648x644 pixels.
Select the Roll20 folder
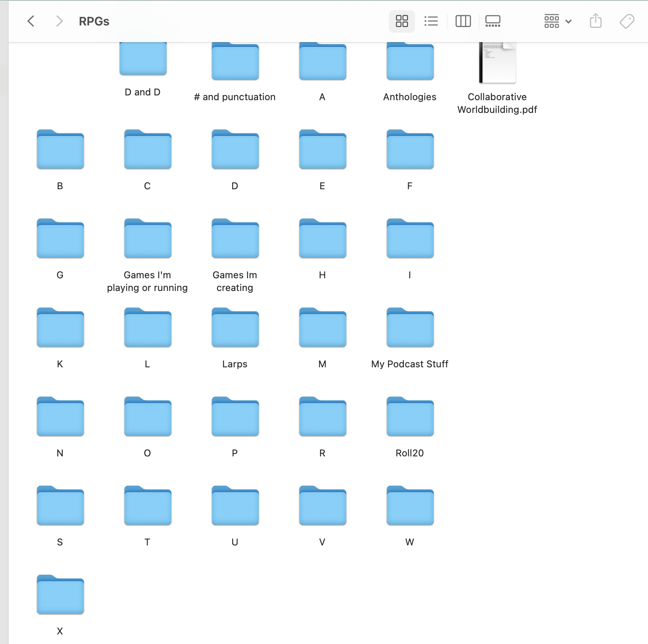410,417
